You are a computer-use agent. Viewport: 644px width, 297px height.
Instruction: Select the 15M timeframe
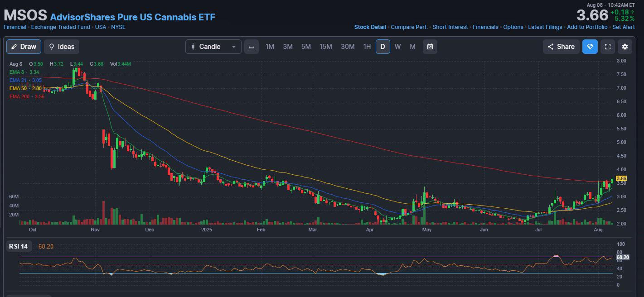[x=326, y=47]
